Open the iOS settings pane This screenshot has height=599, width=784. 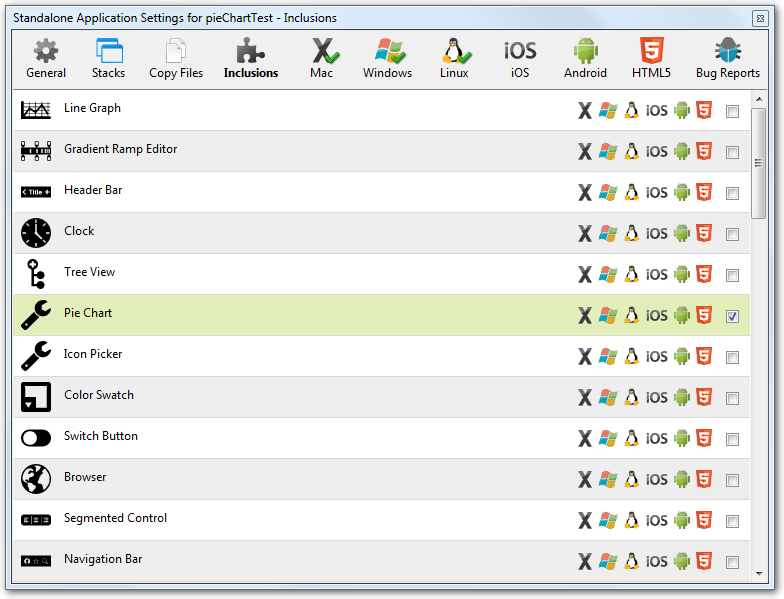[x=520, y=58]
